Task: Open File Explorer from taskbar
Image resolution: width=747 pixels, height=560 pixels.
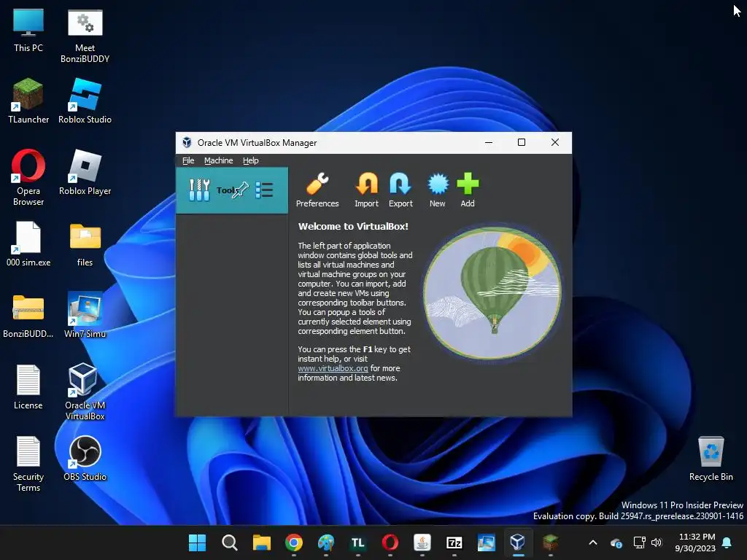Action: pyautogui.click(x=262, y=542)
